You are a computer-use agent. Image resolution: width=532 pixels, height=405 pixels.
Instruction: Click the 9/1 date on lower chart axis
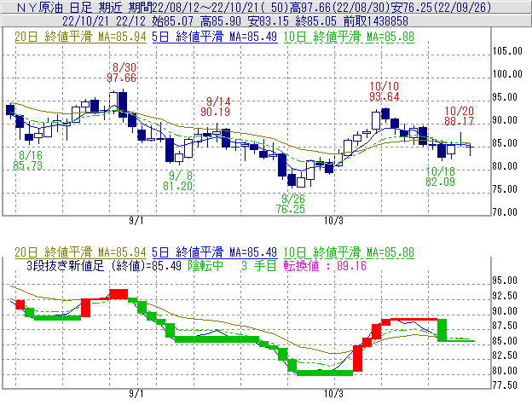136,394
